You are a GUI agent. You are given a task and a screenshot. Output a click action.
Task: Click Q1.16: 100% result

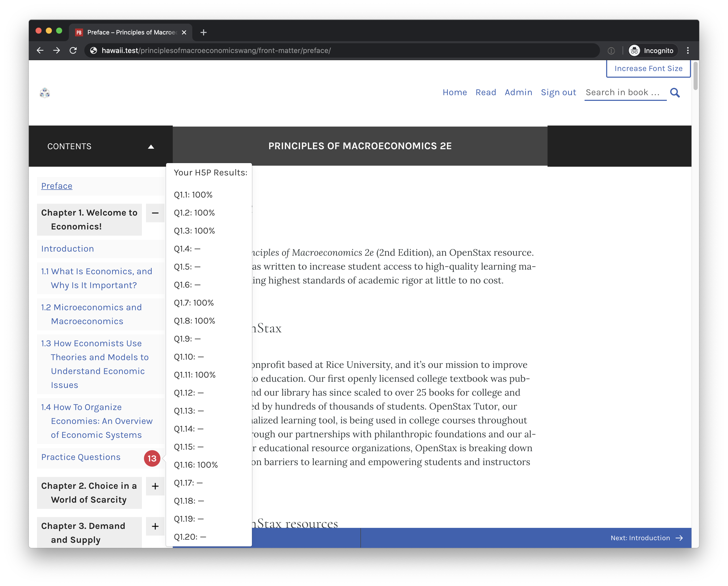click(196, 465)
